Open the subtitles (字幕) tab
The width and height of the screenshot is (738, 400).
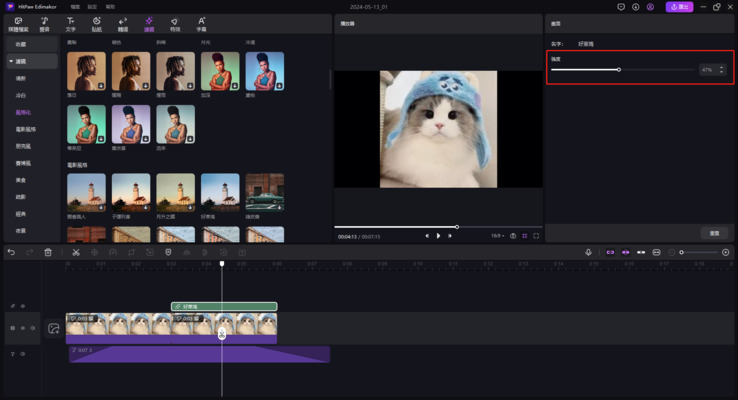click(x=201, y=24)
